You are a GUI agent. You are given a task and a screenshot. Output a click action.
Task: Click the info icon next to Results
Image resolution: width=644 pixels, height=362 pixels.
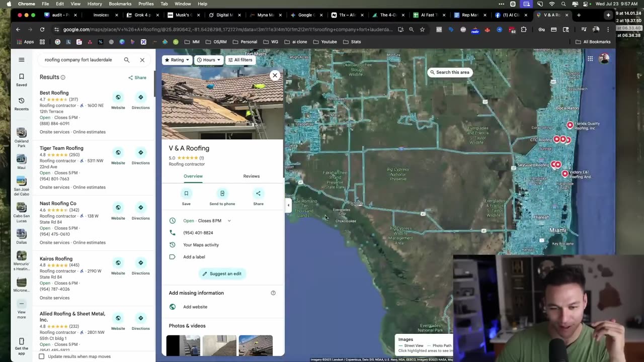[x=63, y=77]
